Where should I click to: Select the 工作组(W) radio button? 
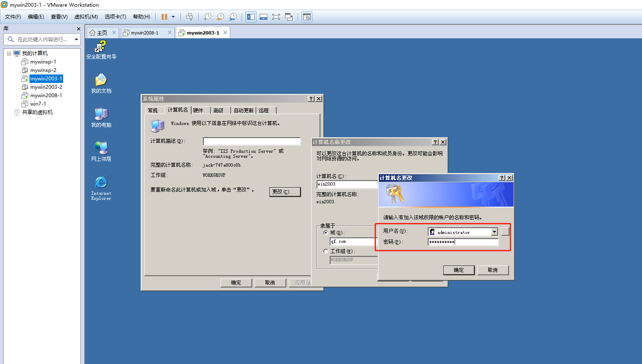326,251
